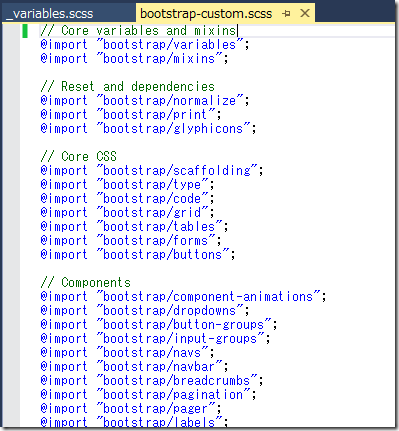Image resolution: width=399 pixels, height=431 pixels.
Task: Click the line importing "bootstrap/variables"
Action: coord(145,45)
